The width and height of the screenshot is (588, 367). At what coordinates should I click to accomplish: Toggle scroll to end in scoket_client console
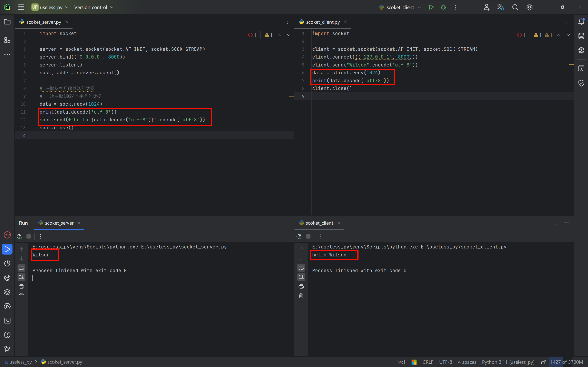(301, 277)
